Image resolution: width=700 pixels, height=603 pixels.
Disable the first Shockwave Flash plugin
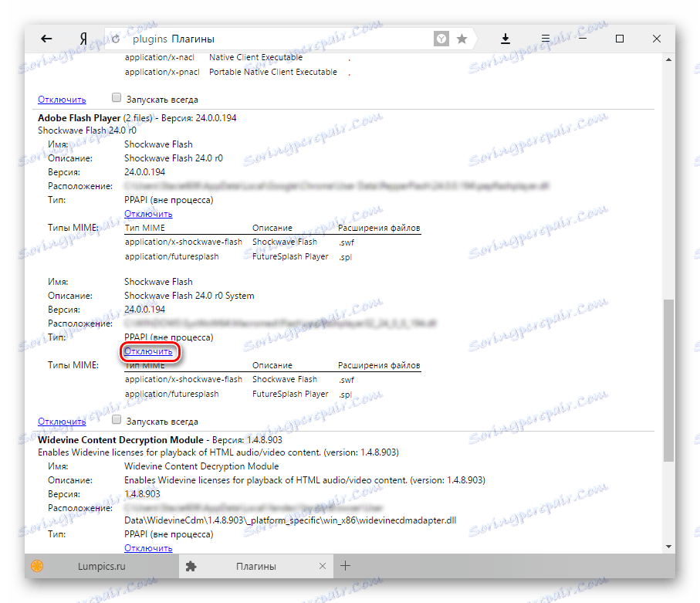pyautogui.click(x=150, y=214)
